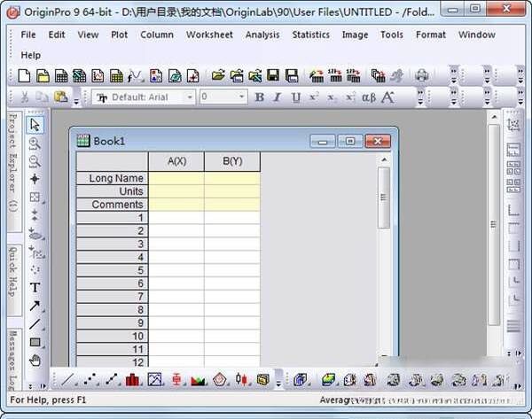The image size is (532, 419).
Task: Click the Units cell of column A
Action: pyautogui.click(x=176, y=191)
